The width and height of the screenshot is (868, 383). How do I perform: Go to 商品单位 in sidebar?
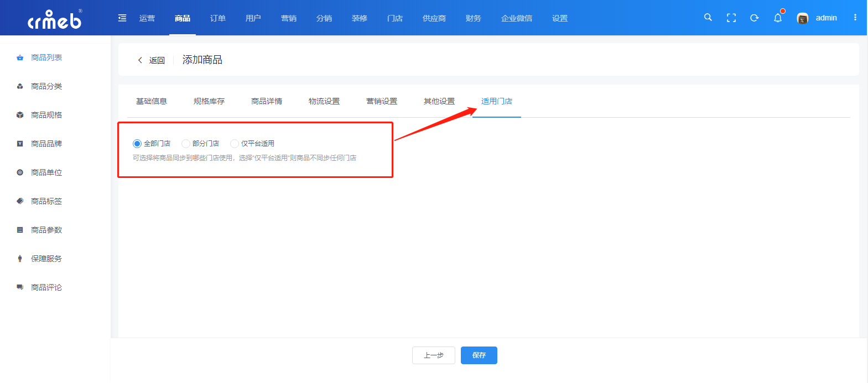46,172
